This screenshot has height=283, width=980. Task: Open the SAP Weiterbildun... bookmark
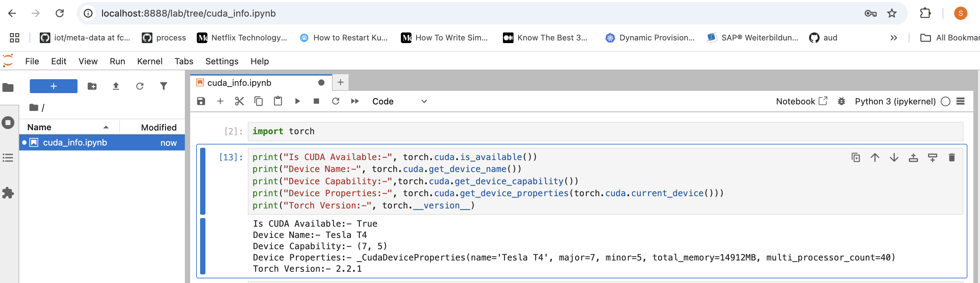(x=752, y=38)
